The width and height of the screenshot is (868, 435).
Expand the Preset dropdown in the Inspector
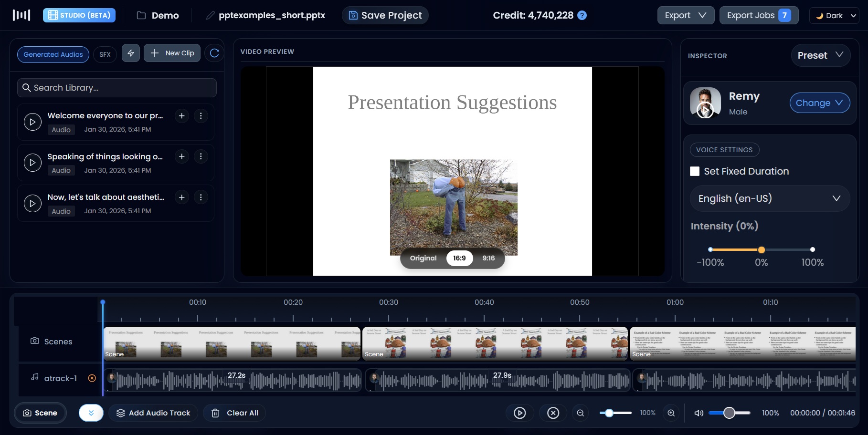click(820, 55)
